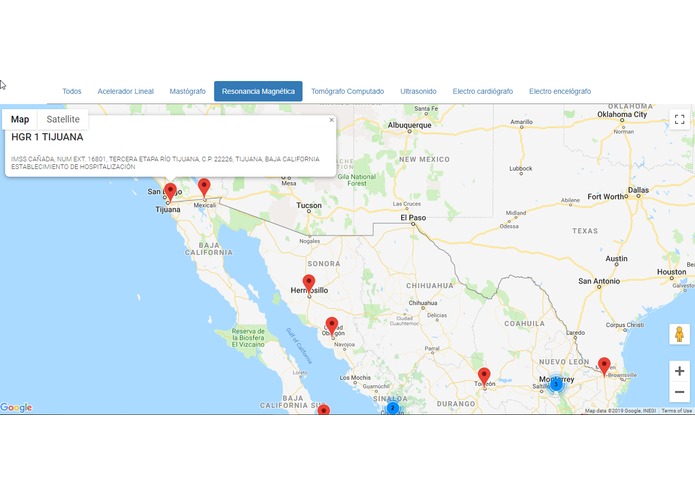Screen dimensions: 695x494
Task: Open the Electro encelógrafo tab
Action: coord(560,91)
